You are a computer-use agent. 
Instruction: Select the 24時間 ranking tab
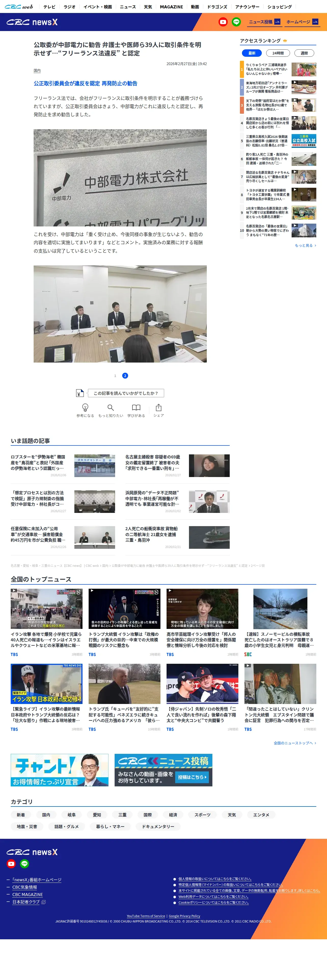tap(278, 53)
